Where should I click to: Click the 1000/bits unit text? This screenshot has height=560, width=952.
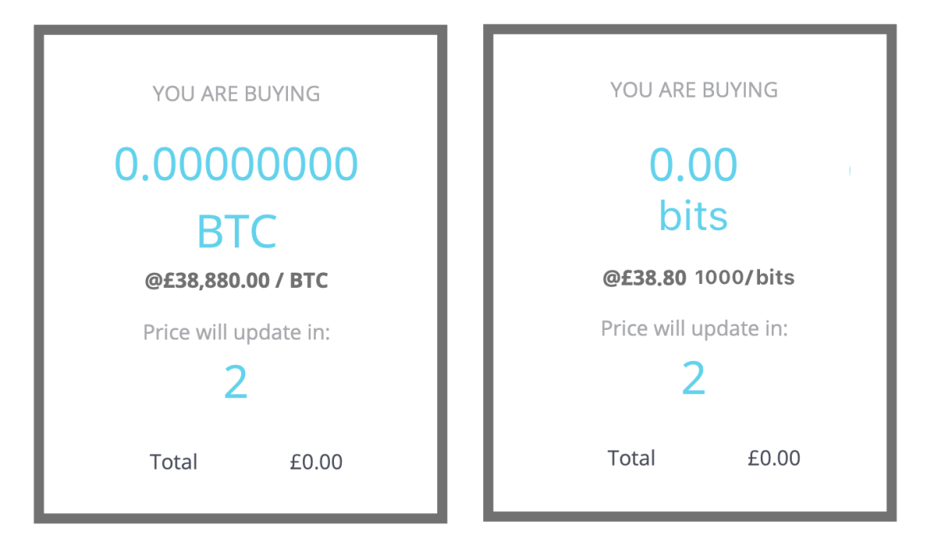(x=745, y=278)
